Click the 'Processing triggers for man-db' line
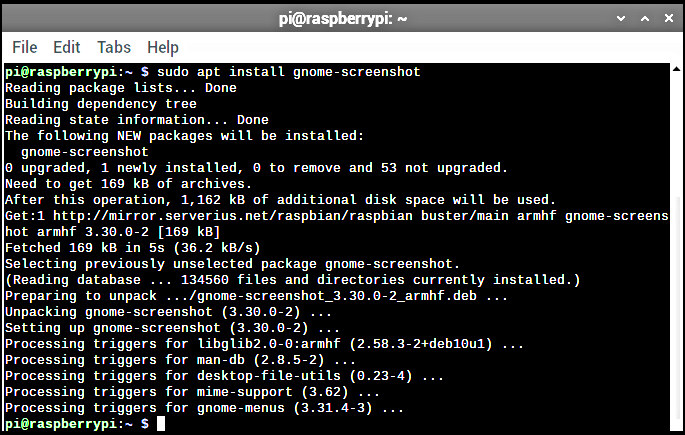 (x=180, y=360)
